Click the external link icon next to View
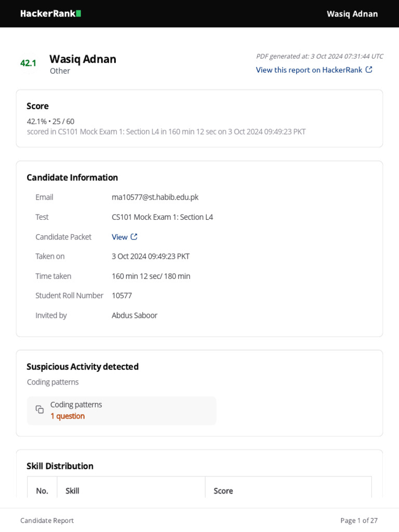 coord(134,237)
